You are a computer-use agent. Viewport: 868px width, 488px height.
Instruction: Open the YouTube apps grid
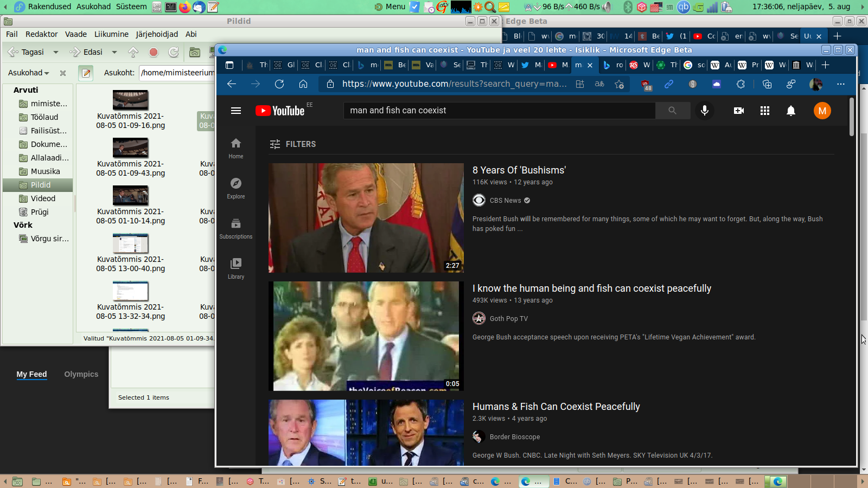(764, 111)
